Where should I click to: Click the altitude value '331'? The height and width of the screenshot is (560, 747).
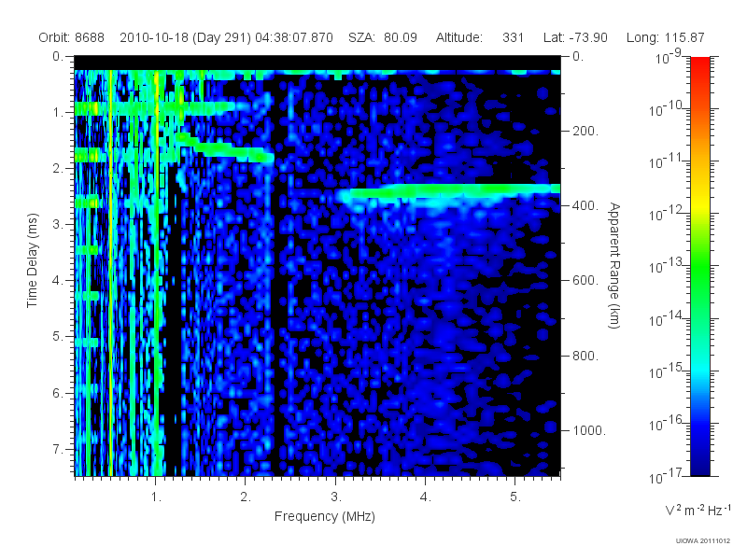pyautogui.click(x=513, y=37)
